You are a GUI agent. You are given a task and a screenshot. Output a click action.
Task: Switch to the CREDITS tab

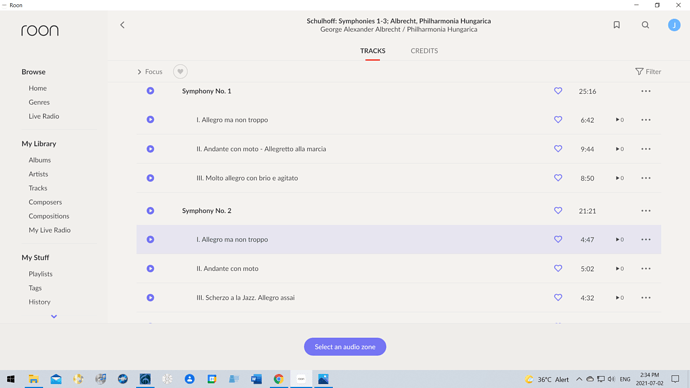(424, 51)
